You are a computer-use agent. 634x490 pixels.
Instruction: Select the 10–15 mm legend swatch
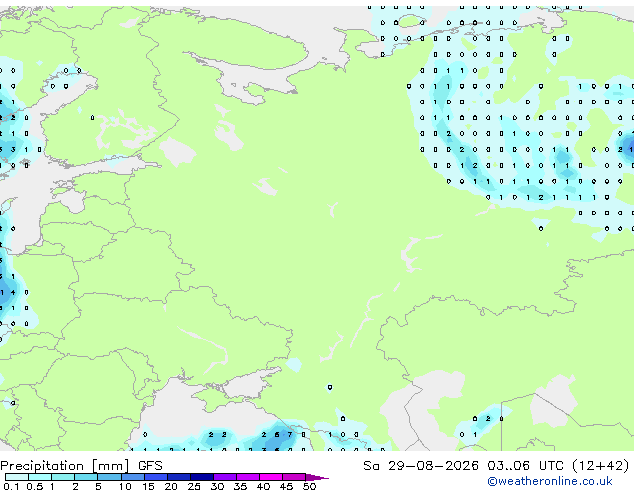[x=132, y=477]
